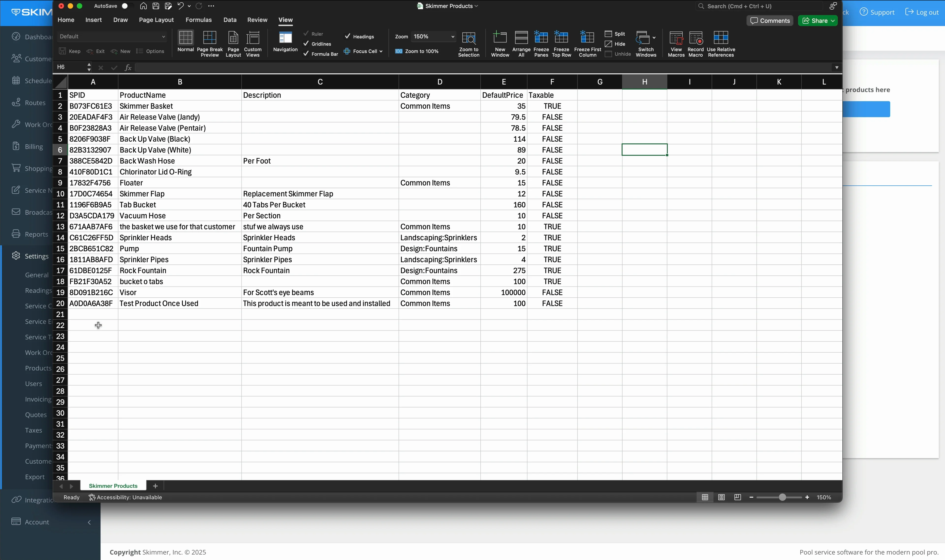Viewport: 945px width, 560px height.
Task: Expand Switch Windows dropdown
Action: coord(654,38)
